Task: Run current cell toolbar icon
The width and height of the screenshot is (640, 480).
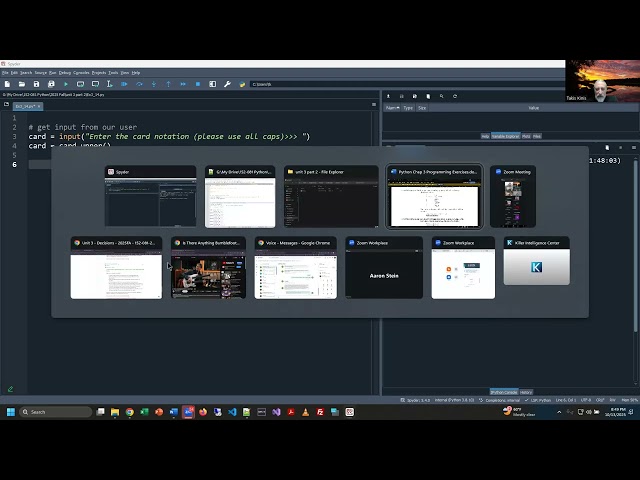Action: 80,84
